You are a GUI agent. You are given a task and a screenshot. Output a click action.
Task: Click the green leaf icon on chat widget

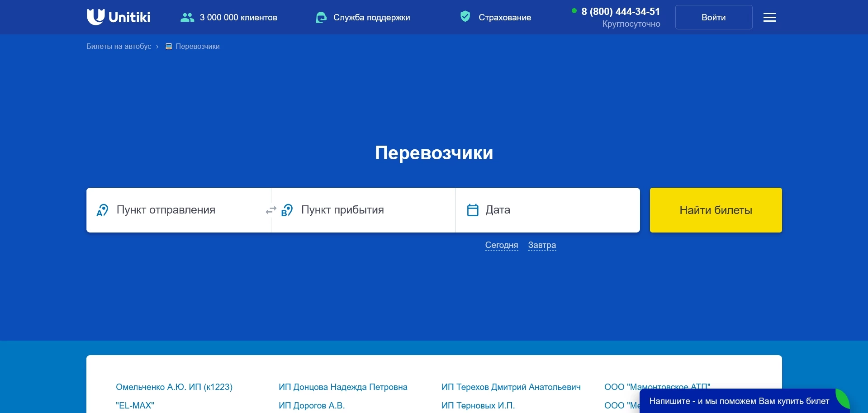842,399
